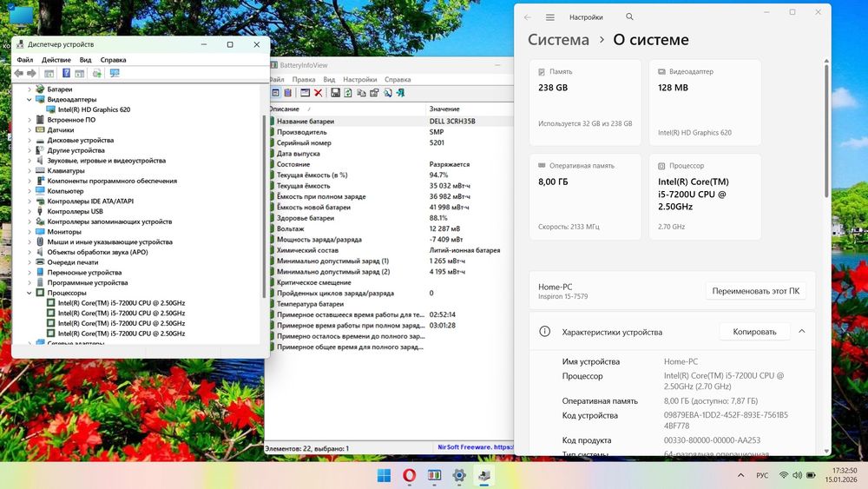Click the Device Manager tree vertical scrollbar
This screenshot has width=868, height=489.
pyautogui.click(x=265, y=206)
